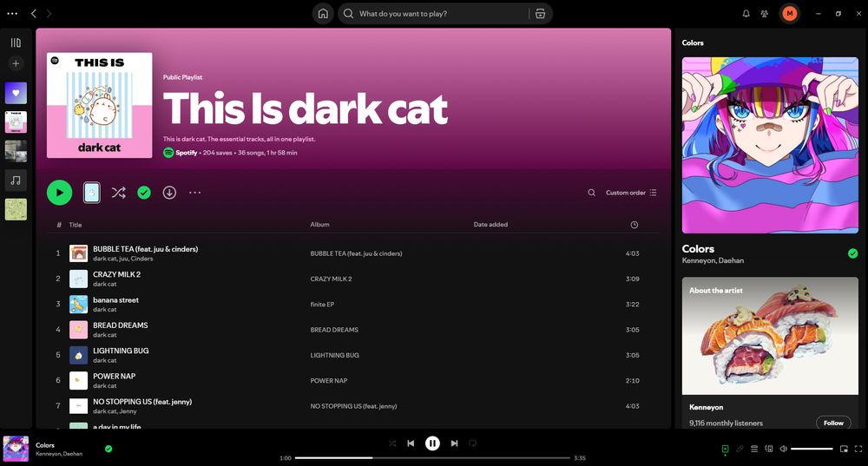This screenshot has height=466, width=868.
Task: Enter full screen mode
Action: pos(858,449)
